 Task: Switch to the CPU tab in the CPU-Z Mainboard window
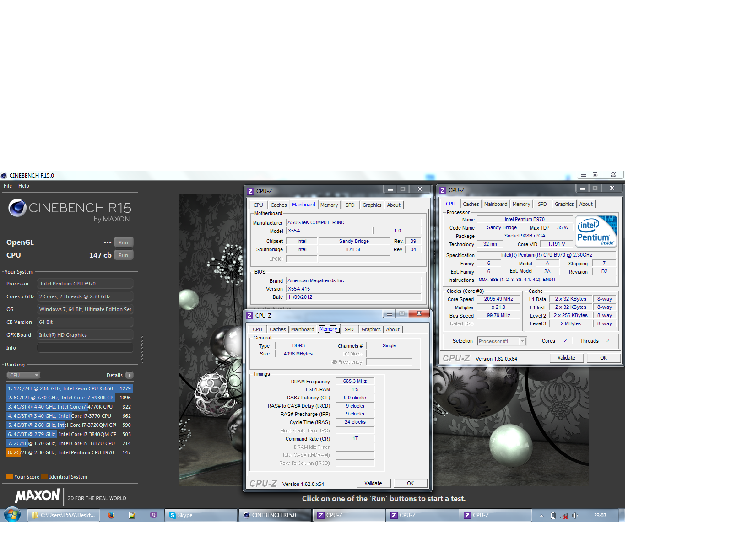coord(258,205)
